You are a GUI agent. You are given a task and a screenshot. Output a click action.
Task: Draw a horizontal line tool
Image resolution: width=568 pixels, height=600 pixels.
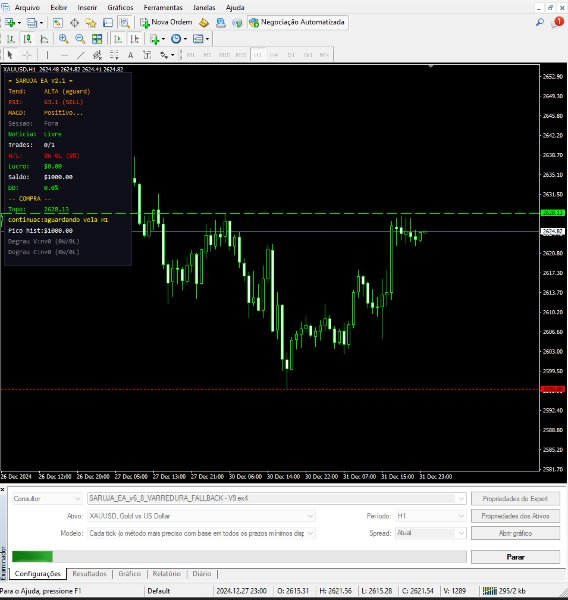click(x=64, y=55)
